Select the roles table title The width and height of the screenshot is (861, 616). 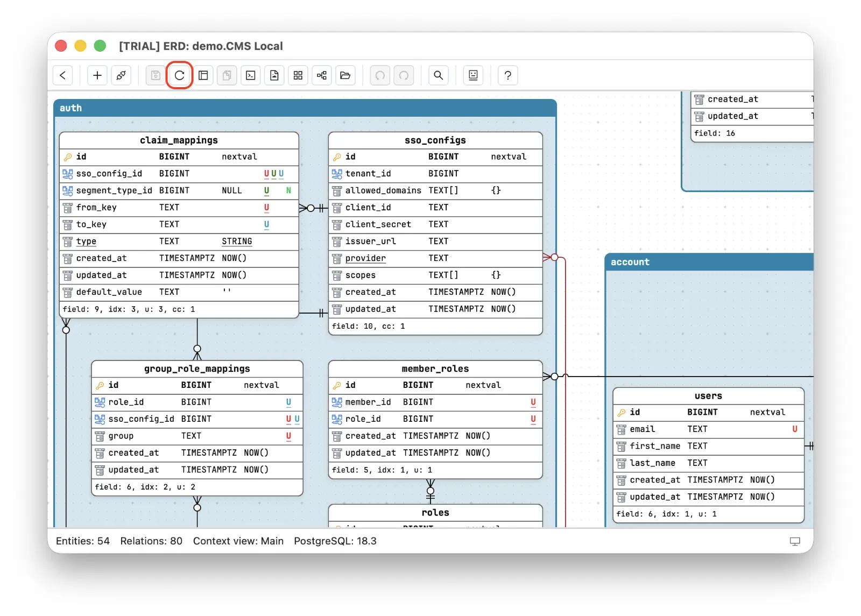coord(435,513)
